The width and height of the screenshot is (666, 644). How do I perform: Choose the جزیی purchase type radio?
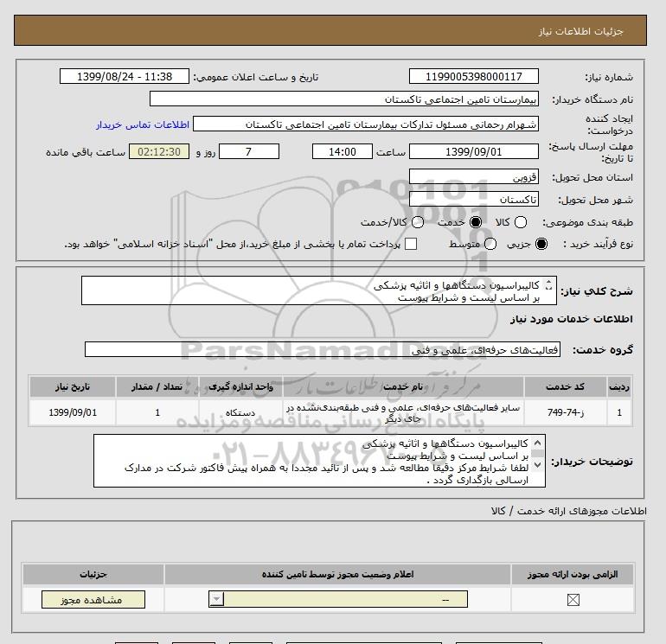pyautogui.click(x=541, y=244)
